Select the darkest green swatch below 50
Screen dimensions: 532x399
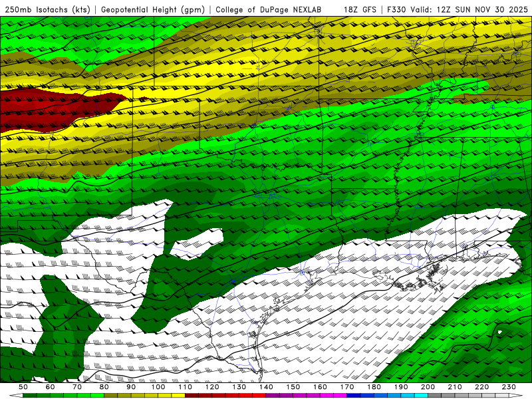tap(30, 396)
